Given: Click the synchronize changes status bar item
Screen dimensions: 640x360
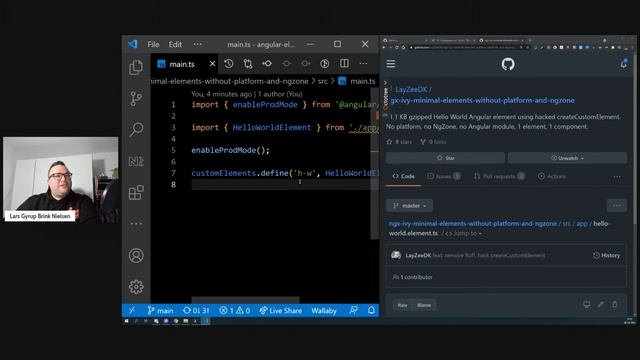Looking at the screenshot, I should [196, 311].
